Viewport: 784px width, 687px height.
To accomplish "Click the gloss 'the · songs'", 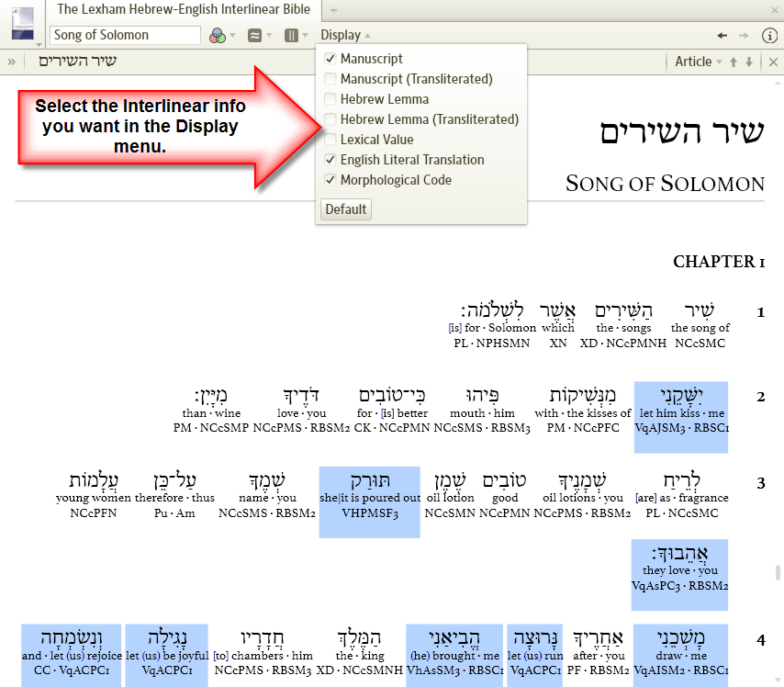I will (x=623, y=328).
